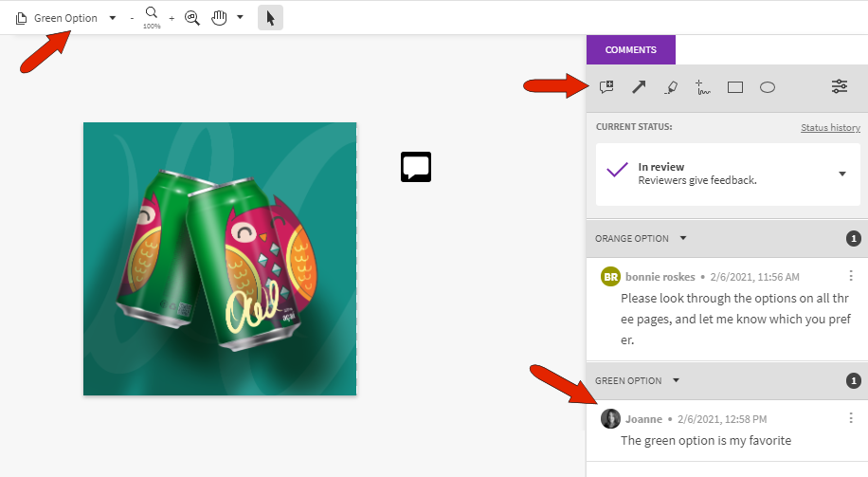Viewport: 868px width, 477px height.
Task: Activate the pointer selection tool
Action: (x=270, y=18)
